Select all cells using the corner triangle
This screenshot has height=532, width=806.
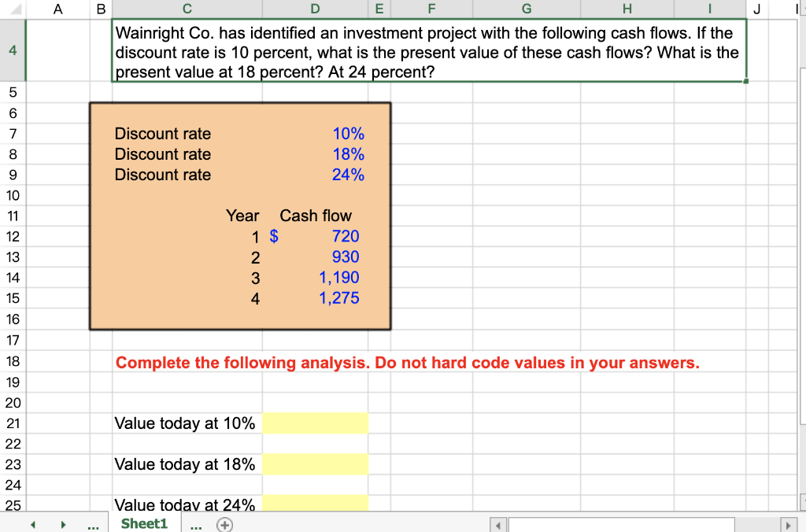coord(13,8)
